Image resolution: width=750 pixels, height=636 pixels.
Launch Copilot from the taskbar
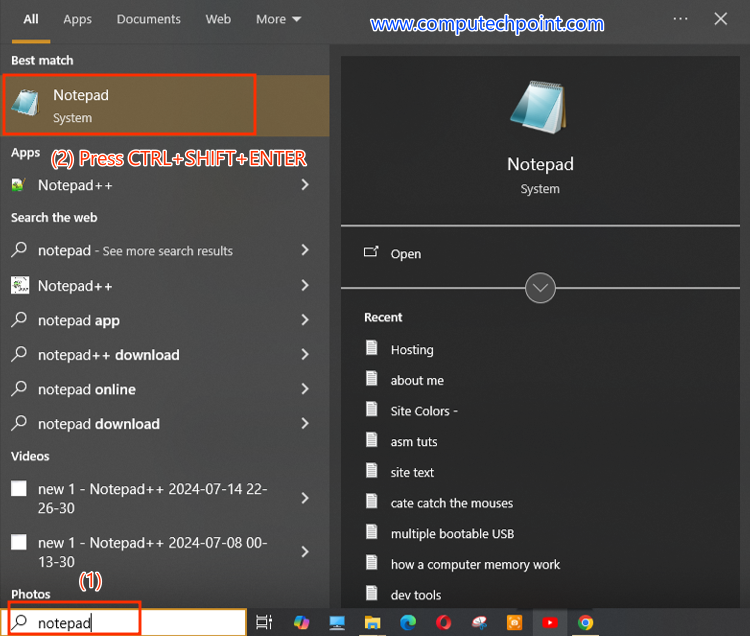[x=301, y=623]
